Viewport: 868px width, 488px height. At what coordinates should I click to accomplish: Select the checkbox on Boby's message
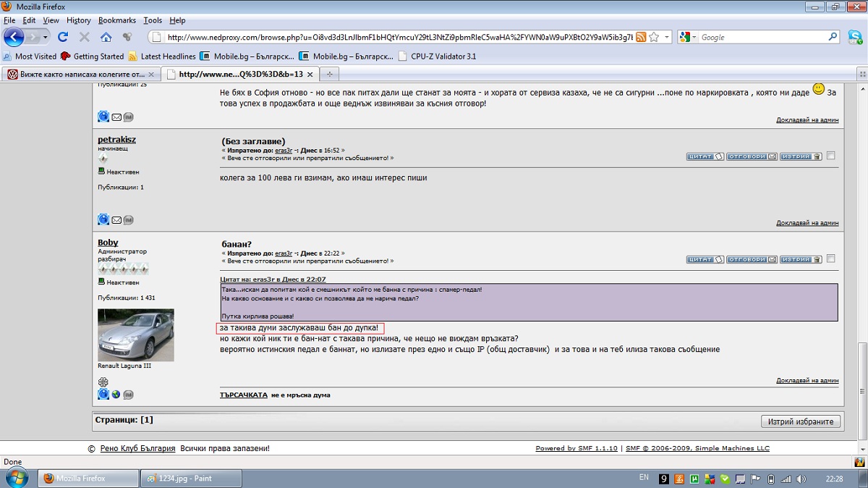pos(830,258)
